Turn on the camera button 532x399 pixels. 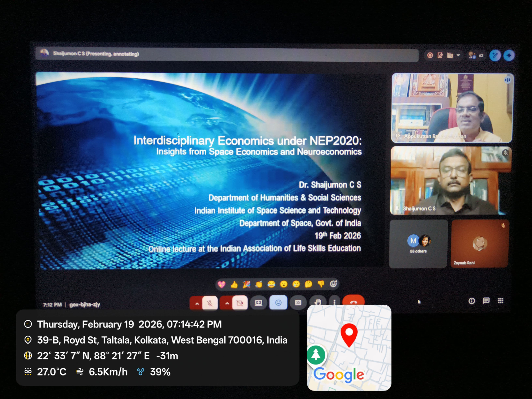click(240, 303)
